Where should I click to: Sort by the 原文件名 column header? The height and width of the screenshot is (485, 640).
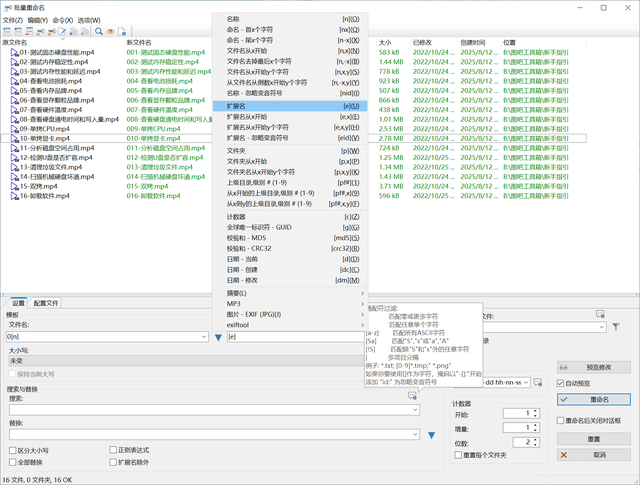pyautogui.click(x=62, y=42)
